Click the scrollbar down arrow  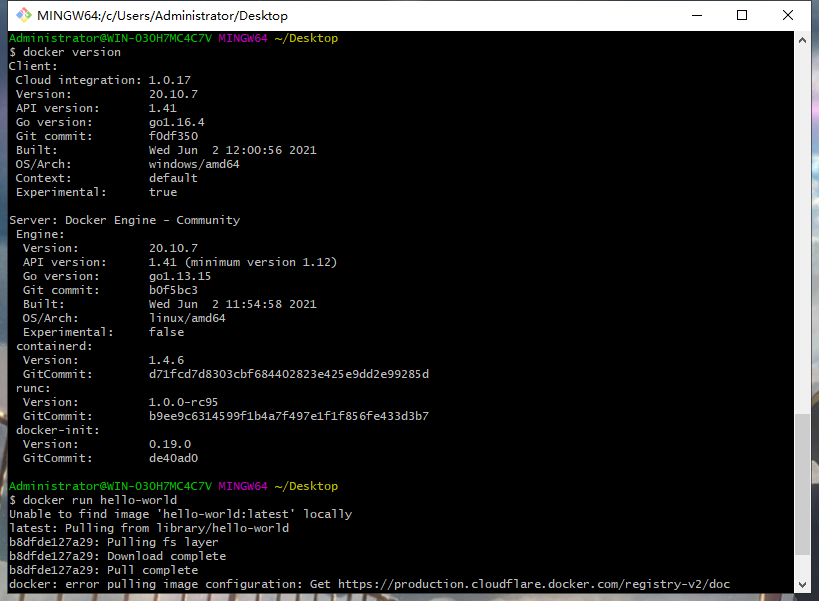[x=802, y=585]
